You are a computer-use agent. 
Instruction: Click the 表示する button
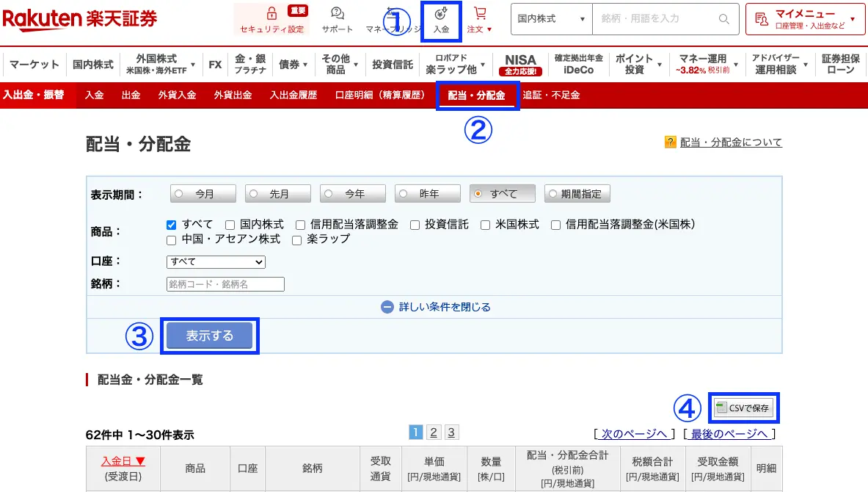pos(209,336)
